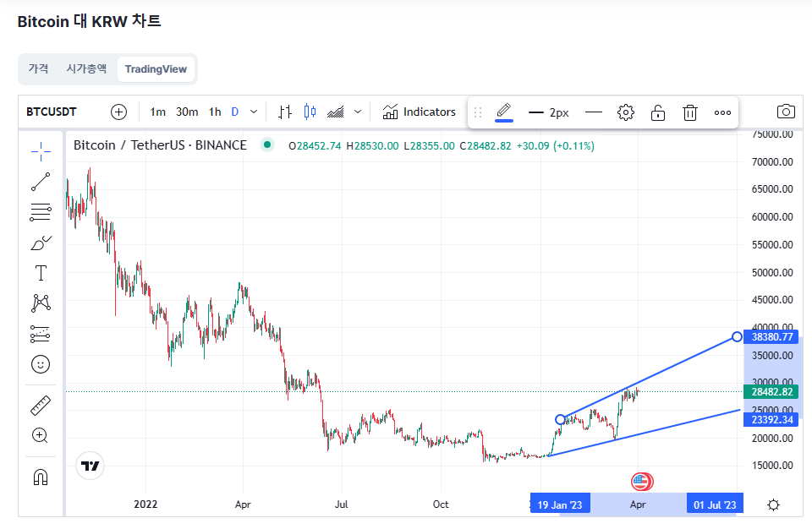The height and width of the screenshot is (529, 812).
Task: Click the 01 Jul '23 date label
Action: [x=715, y=504]
